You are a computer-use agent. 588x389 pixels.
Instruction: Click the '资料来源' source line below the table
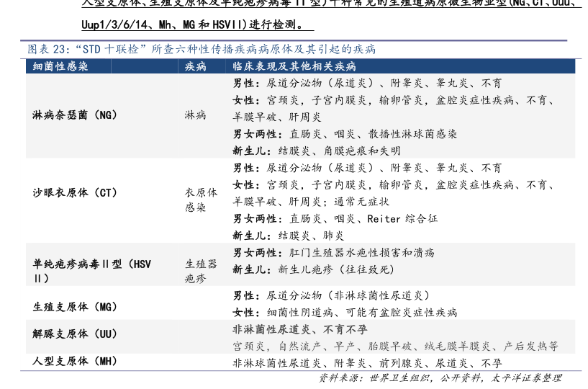(x=440, y=377)
